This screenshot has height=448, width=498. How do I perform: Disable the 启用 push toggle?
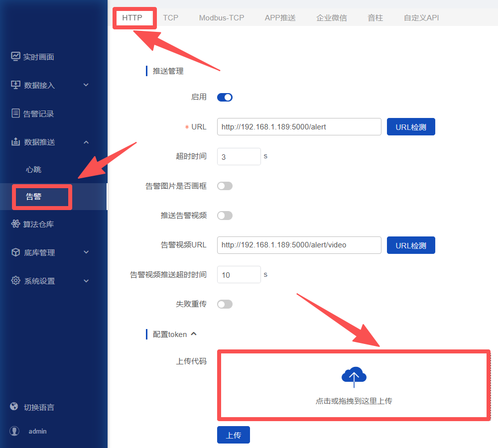[x=225, y=97]
